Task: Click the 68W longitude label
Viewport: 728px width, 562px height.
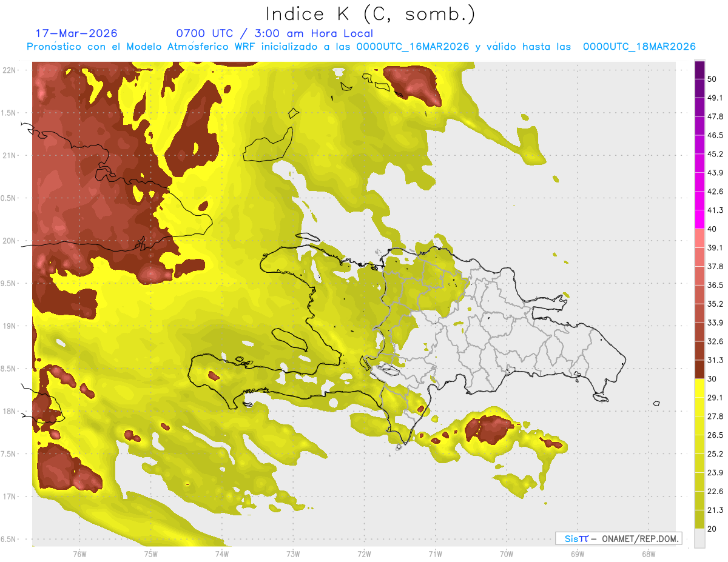Action: point(649,554)
